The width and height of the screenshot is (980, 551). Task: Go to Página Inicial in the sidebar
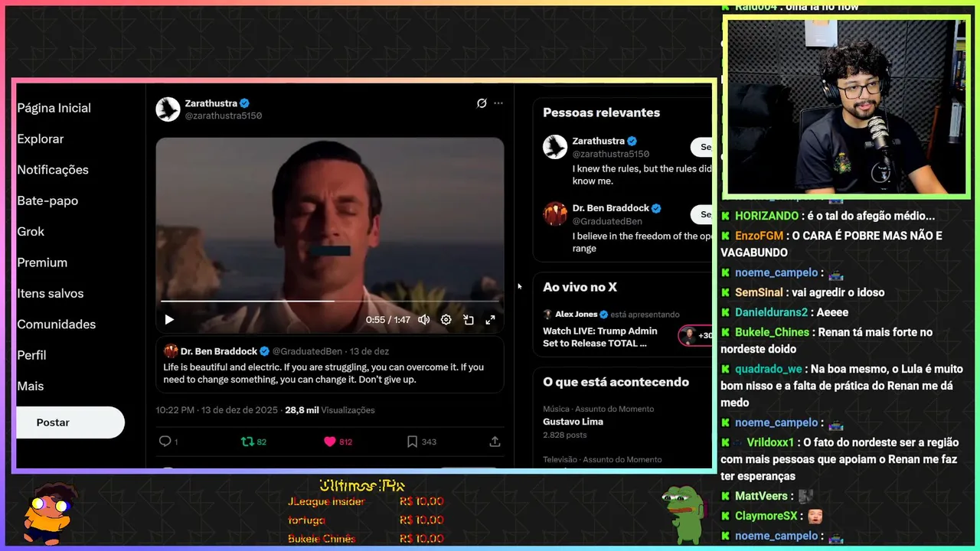tap(54, 108)
